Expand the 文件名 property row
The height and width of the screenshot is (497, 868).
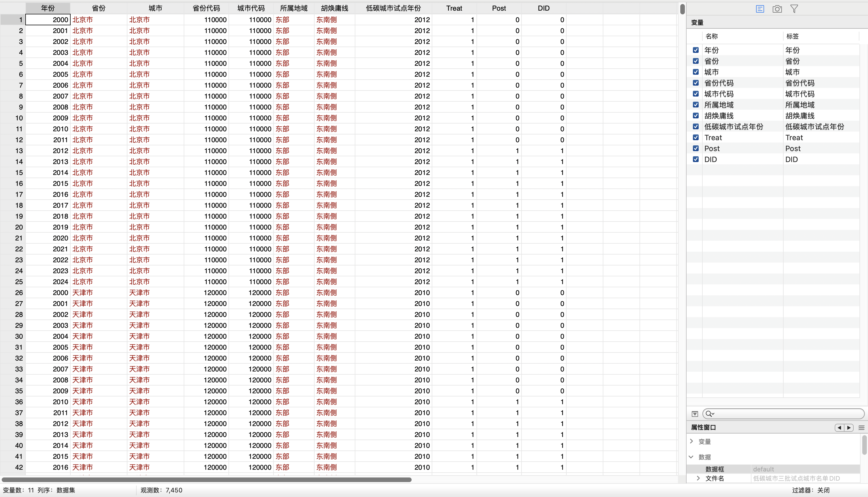point(698,478)
